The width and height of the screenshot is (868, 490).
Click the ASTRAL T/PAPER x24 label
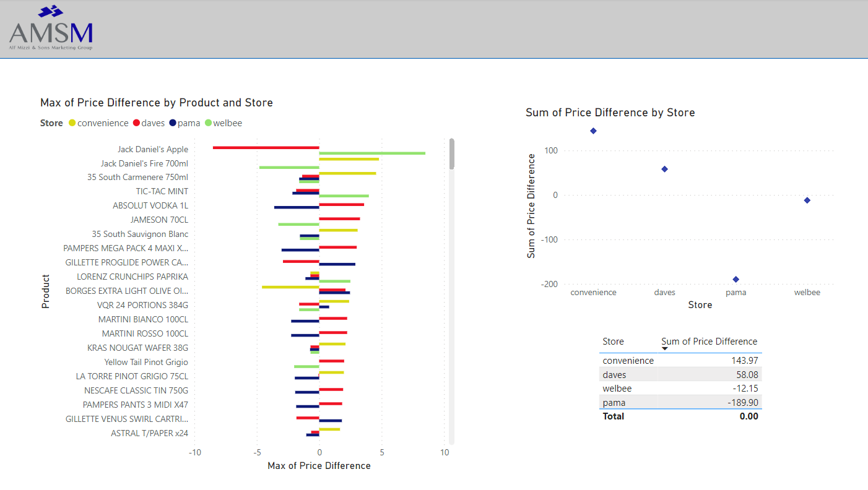149,433
